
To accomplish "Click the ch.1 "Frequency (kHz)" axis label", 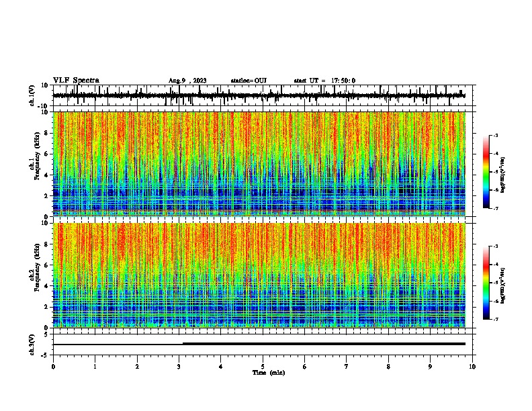I will pyautogui.click(x=37, y=156).
